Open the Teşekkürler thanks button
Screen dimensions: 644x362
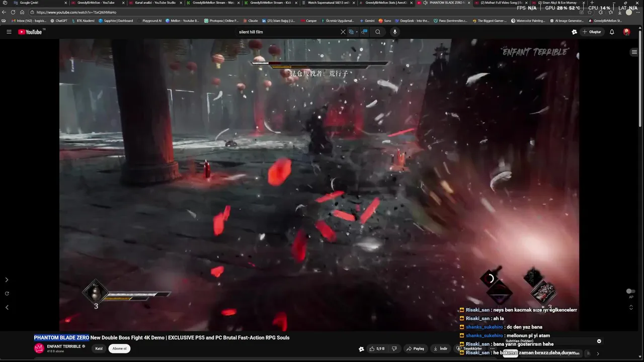469,348
